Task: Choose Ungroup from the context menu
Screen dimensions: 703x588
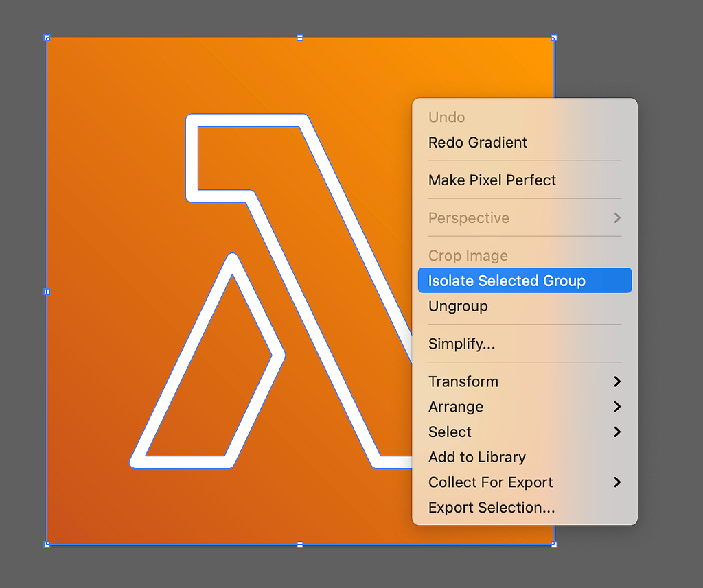Action: coord(525,306)
